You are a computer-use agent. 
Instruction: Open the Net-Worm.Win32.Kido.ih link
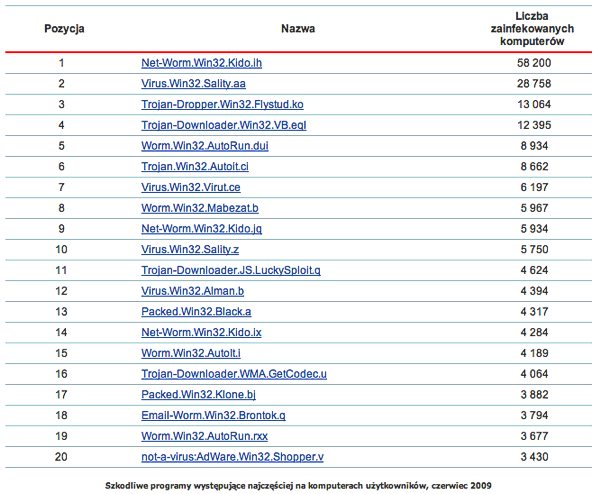coord(202,63)
